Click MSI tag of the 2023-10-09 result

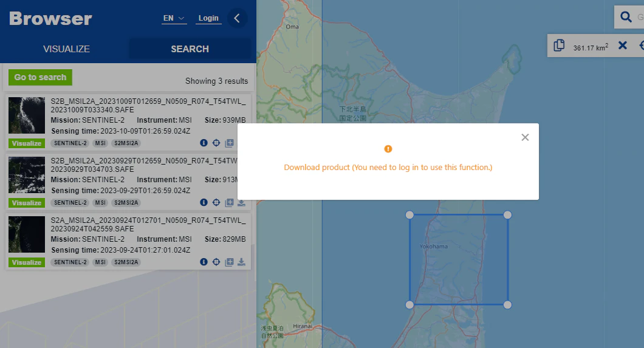(x=100, y=143)
